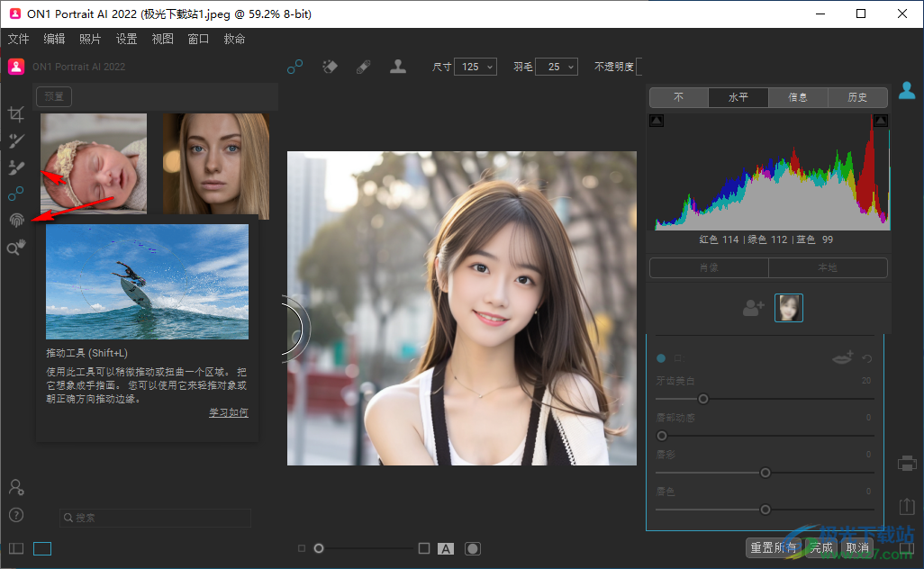Toggle the mask view circle button
Screen dimensions: 924x569
pos(473,549)
